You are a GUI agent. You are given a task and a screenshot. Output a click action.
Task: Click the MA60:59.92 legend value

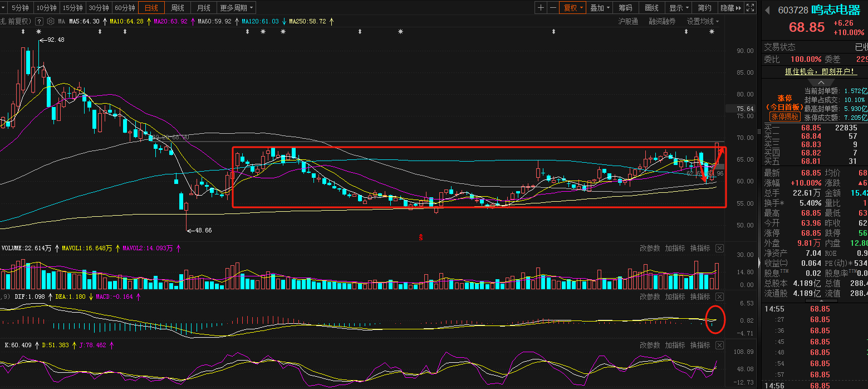coord(214,21)
